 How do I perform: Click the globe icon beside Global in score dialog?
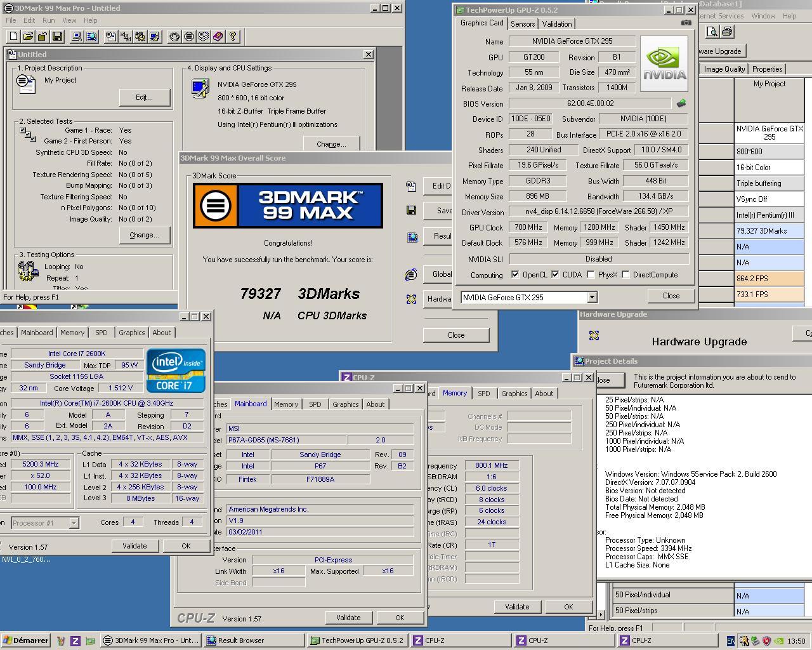coord(411,275)
